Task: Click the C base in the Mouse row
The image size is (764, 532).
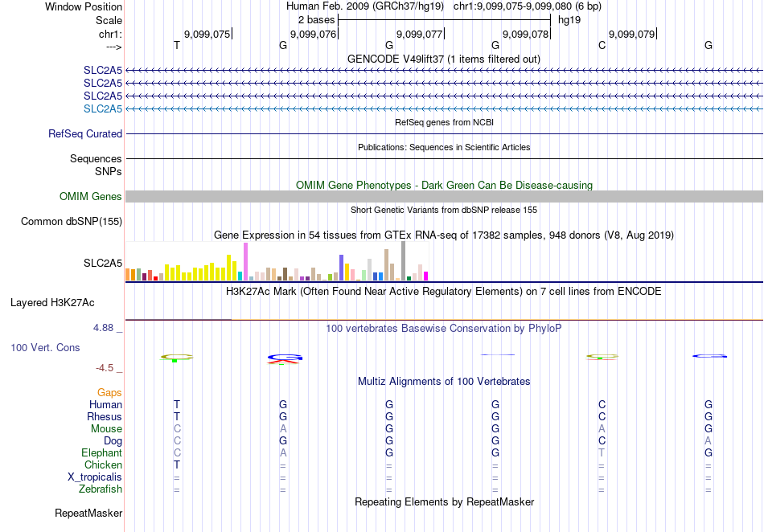Action: coord(177,429)
